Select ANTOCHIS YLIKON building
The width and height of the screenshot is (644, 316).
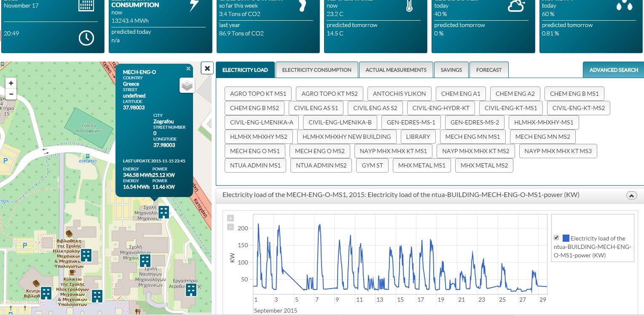400,94
